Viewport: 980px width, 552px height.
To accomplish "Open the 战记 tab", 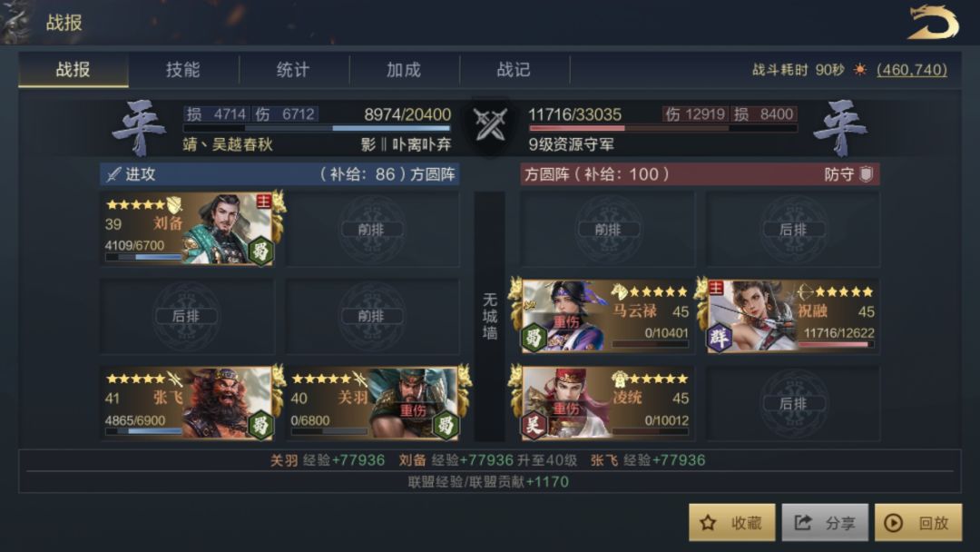I will coord(514,69).
